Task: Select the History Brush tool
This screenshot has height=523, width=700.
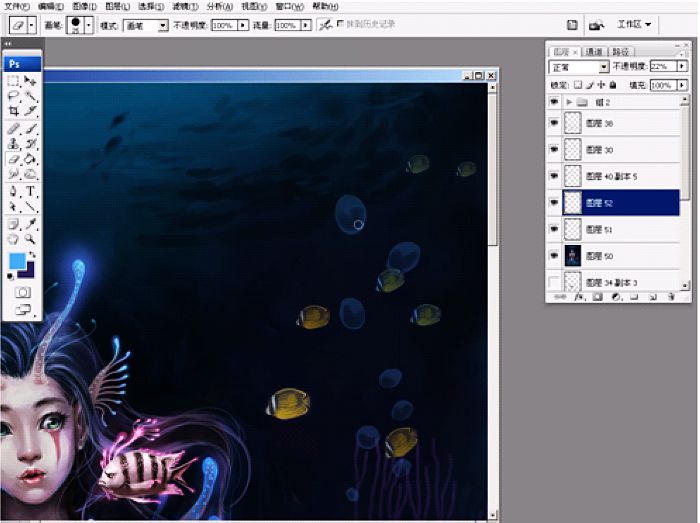Action: pos(30,144)
